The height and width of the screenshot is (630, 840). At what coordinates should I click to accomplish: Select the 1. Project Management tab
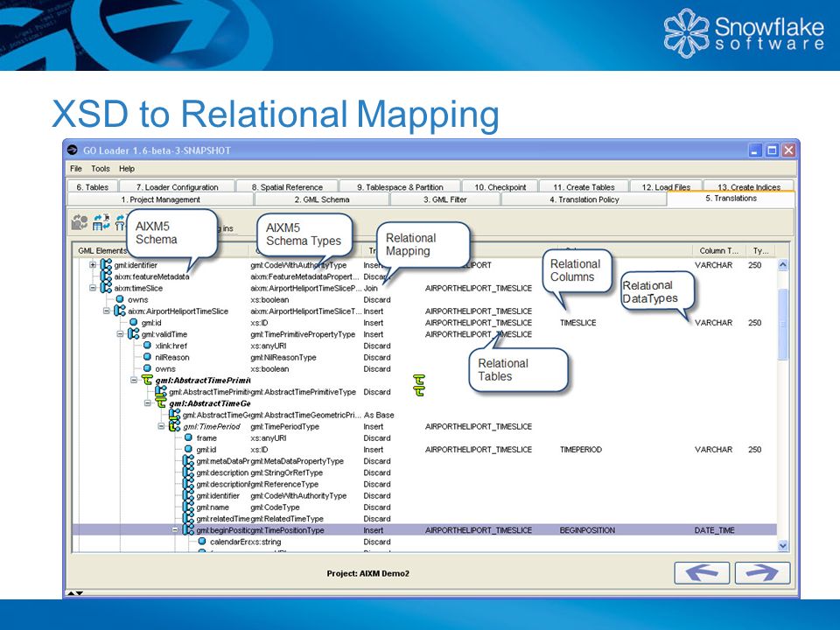(x=160, y=199)
